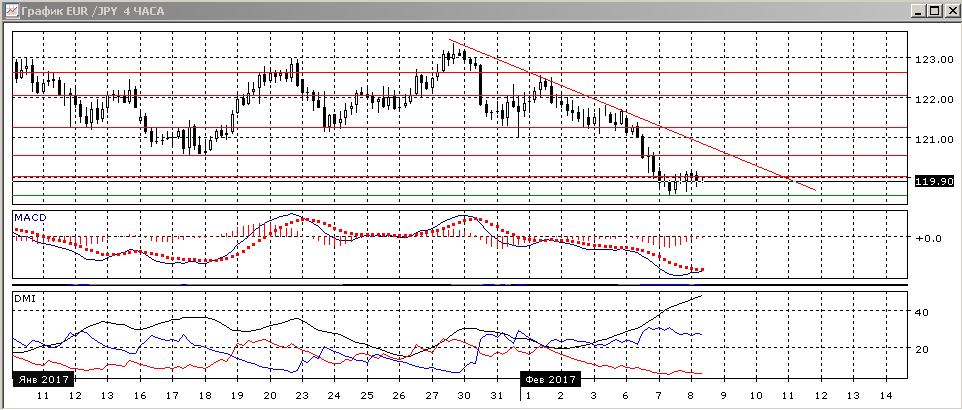Image resolution: width=962 pixels, height=410 pixels.
Task: Close the EUR/JPY chart window
Action: (x=950, y=10)
